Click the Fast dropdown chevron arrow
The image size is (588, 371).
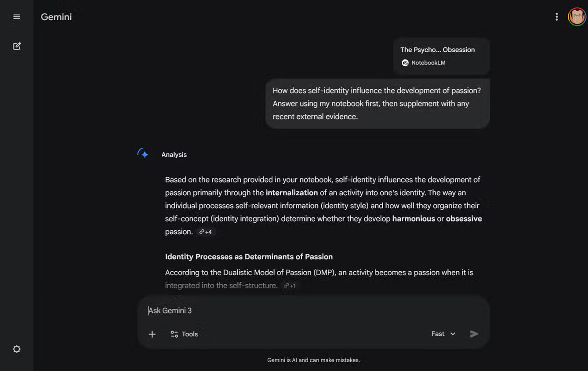click(453, 334)
